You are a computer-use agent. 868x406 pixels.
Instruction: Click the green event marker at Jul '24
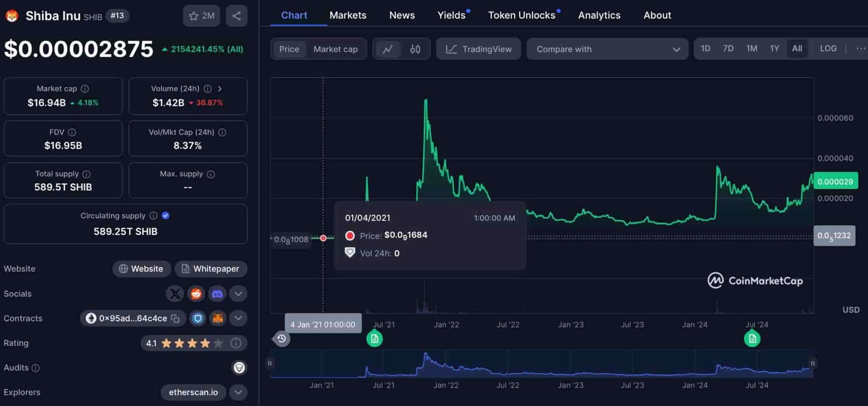[752, 338]
